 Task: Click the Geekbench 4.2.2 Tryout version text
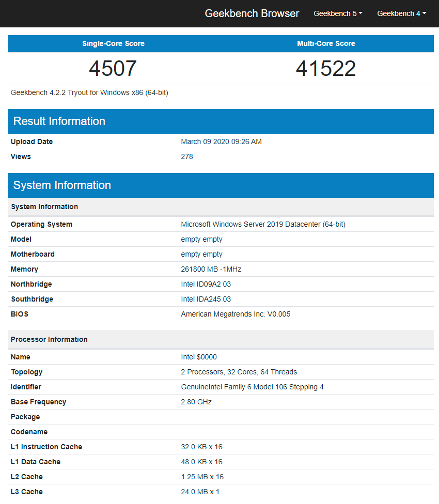pyautogui.click(x=89, y=92)
